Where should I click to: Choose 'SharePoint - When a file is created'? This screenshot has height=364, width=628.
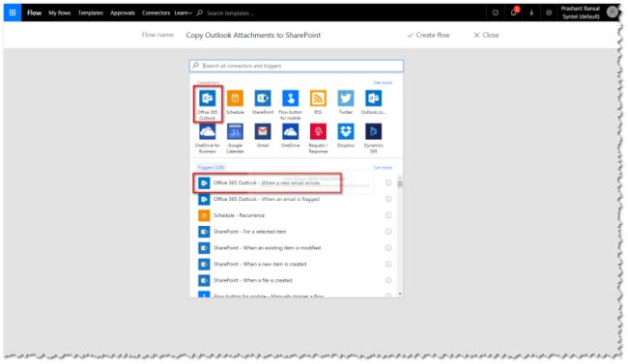pos(295,280)
